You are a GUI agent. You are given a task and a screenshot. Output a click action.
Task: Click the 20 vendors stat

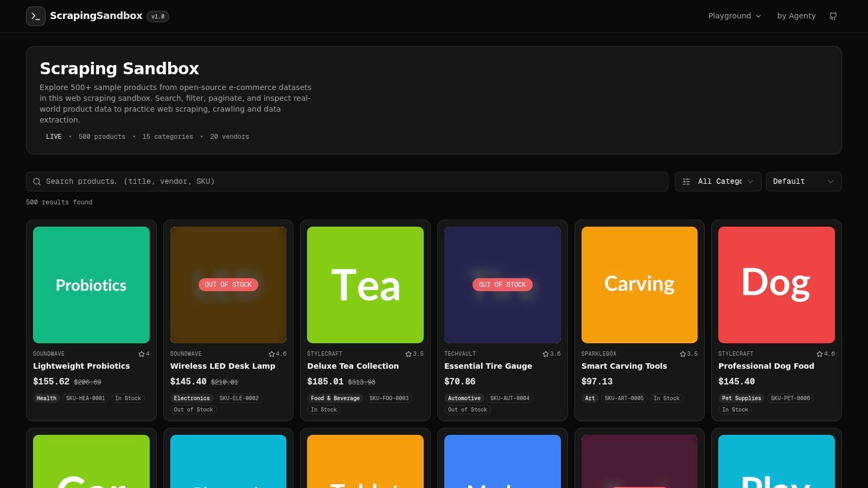(229, 137)
